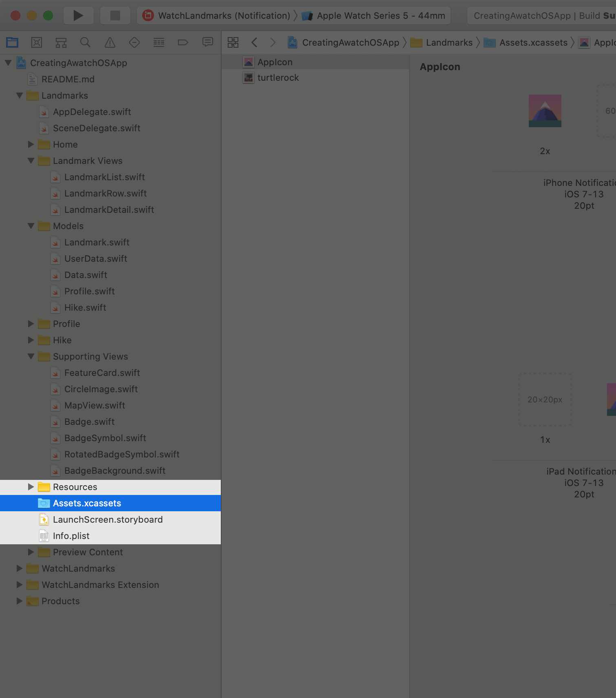Viewport: 616px width, 698px height.
Task: Open Profile.swift
Action: click(x=110, y=291)
